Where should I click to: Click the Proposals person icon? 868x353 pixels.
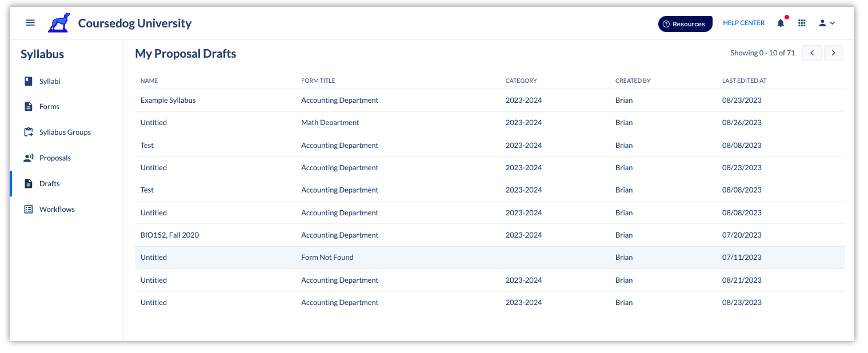[29, 158]
